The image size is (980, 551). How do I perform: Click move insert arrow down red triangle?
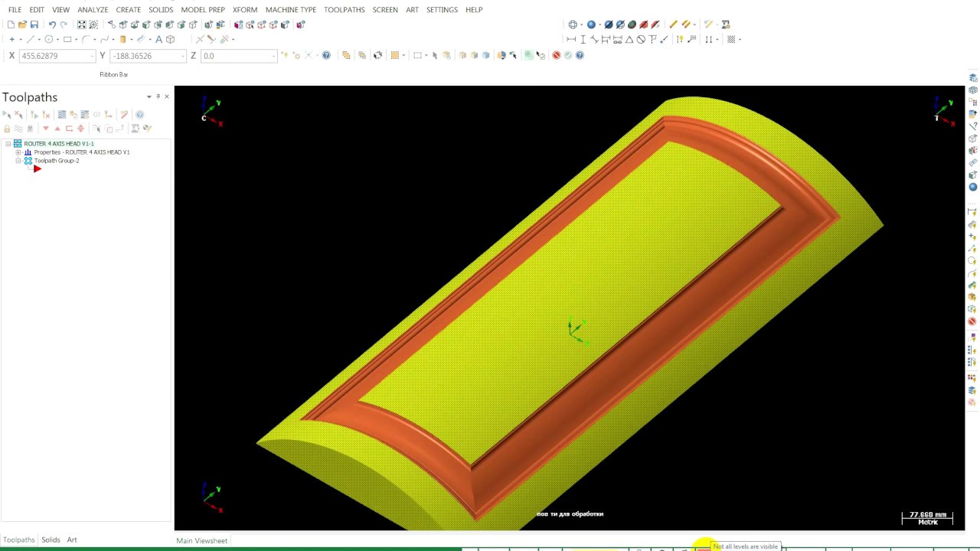(x=46, y=129)
